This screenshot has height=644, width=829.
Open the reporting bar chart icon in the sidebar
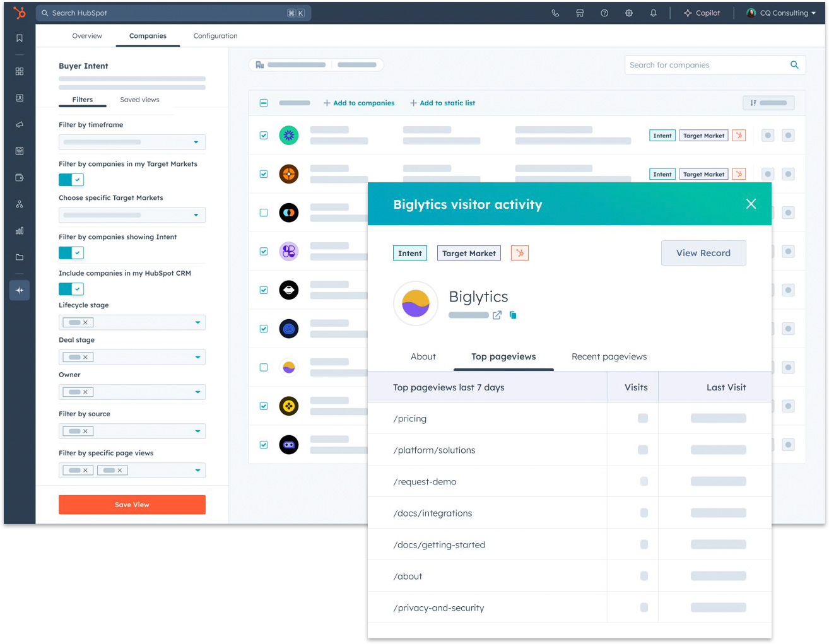click(20, 230)
